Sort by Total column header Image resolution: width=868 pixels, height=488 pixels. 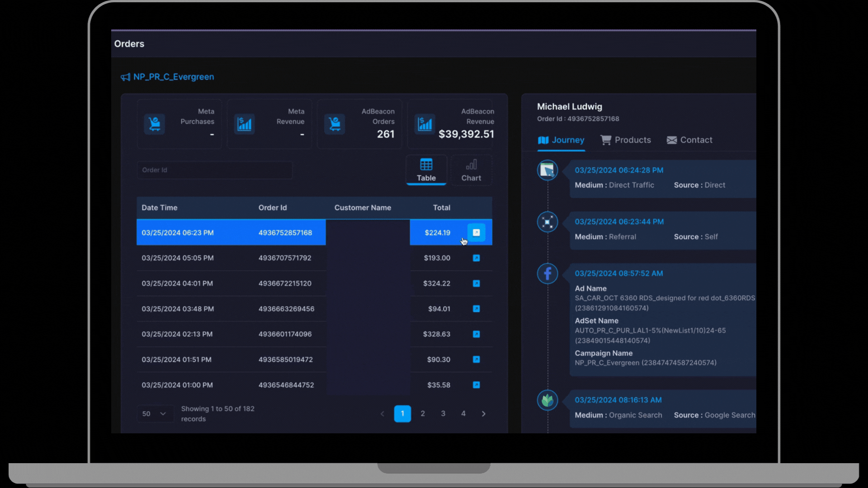click(x=441, y=208)
